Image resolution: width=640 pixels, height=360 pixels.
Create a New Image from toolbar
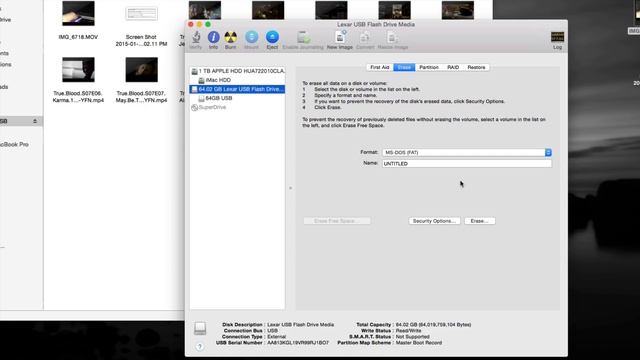pos(340,37)
